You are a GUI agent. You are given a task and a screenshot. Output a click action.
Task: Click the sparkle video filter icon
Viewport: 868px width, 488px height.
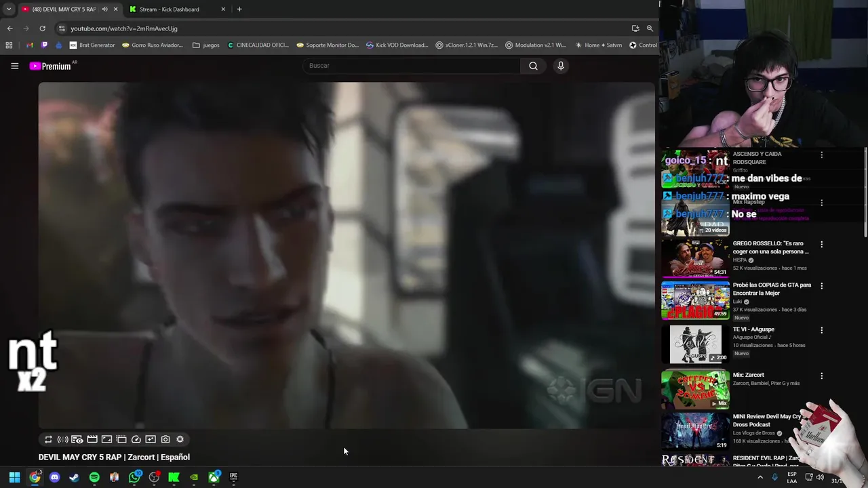pyautogui.click(x=151, y=439)
